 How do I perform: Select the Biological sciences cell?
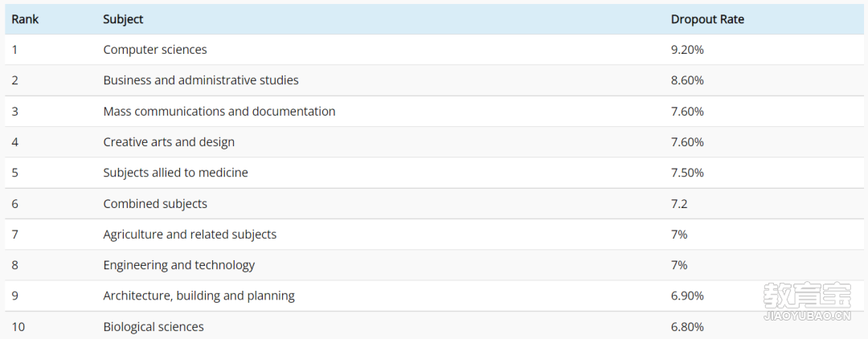154,327
